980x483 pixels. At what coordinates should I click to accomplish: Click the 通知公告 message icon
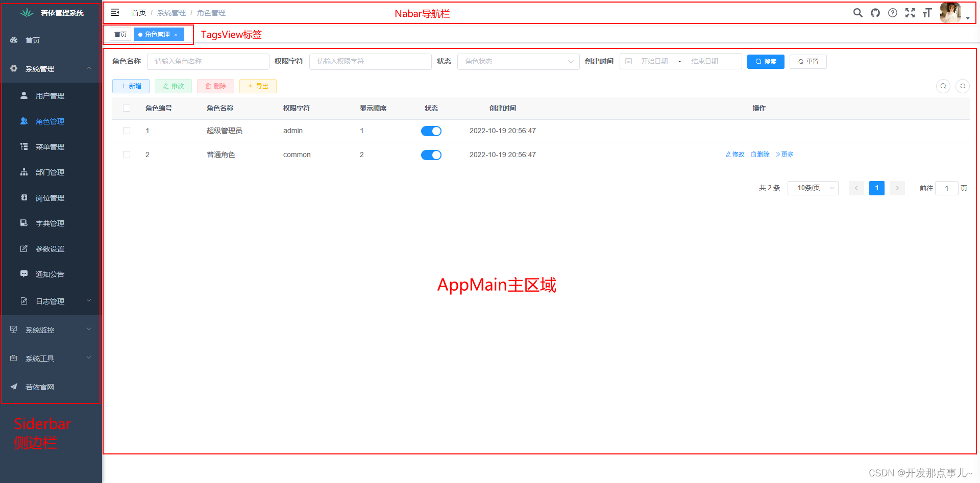[x=24, y=274]
